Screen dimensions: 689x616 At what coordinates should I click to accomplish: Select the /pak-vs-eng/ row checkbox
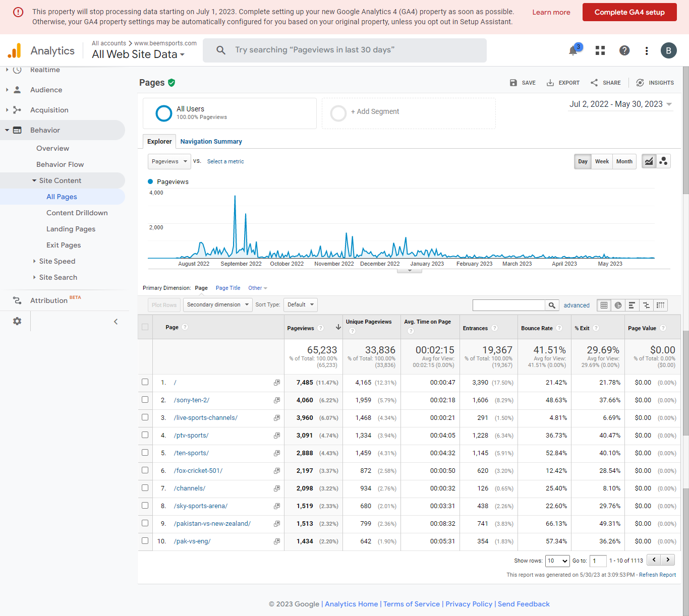coord(145,541)
